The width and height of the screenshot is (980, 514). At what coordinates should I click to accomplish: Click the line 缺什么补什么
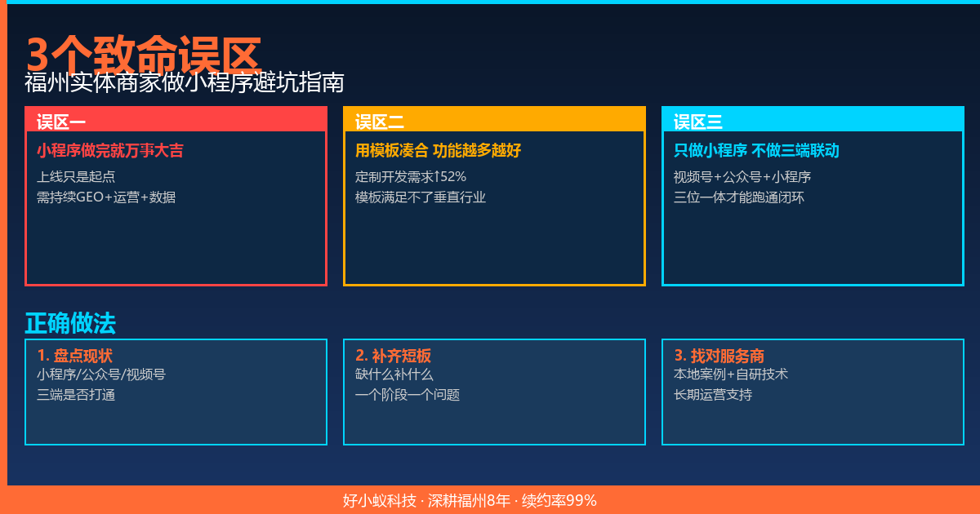pyautogui.click(x=394, y=374)
